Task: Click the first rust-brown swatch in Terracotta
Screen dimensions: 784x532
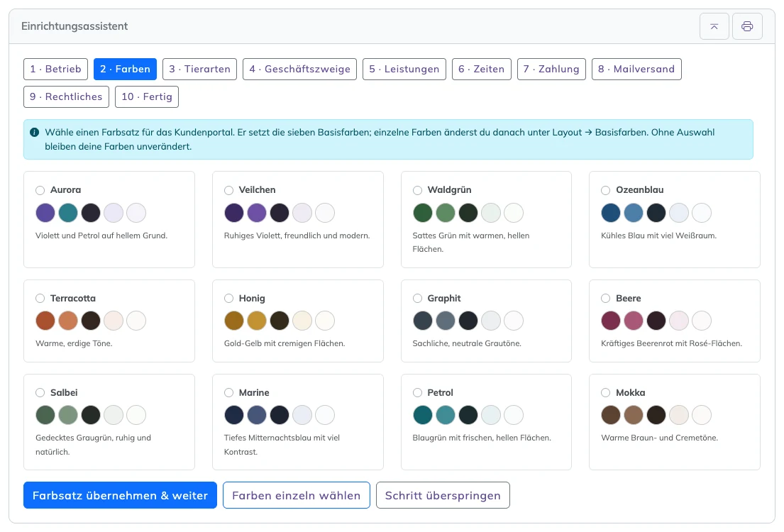Action: point(45,321)
